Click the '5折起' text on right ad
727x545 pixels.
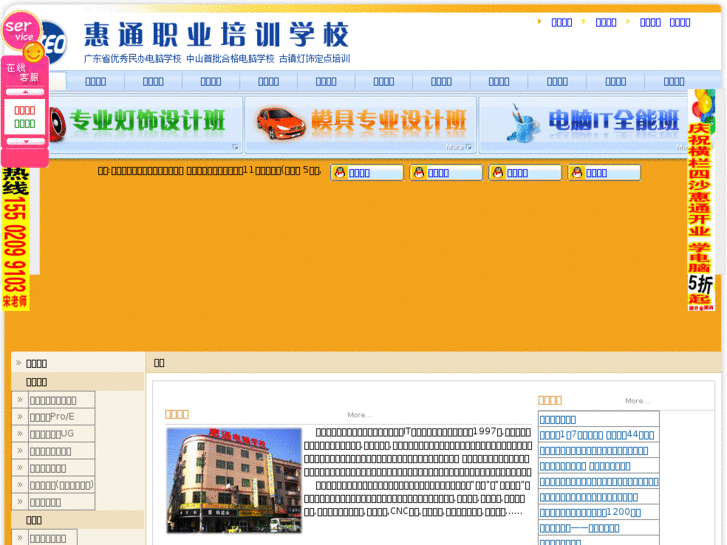click(701, 289)
